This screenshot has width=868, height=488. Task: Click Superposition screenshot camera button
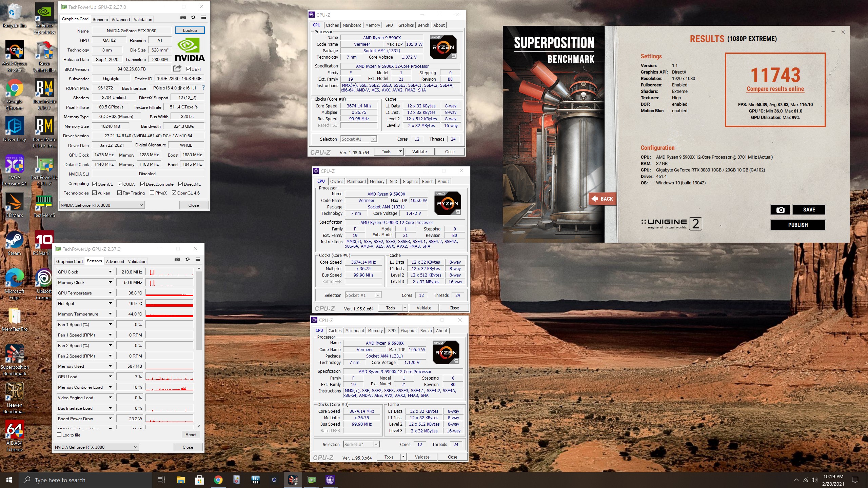780,210
